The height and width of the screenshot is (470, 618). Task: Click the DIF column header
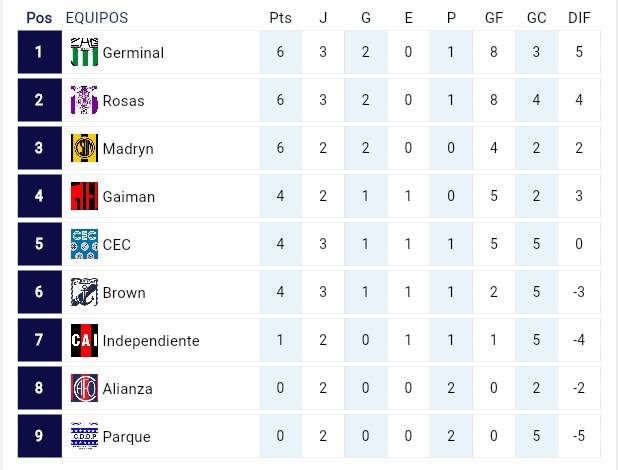pyautogui.click(x=578, y=18)
